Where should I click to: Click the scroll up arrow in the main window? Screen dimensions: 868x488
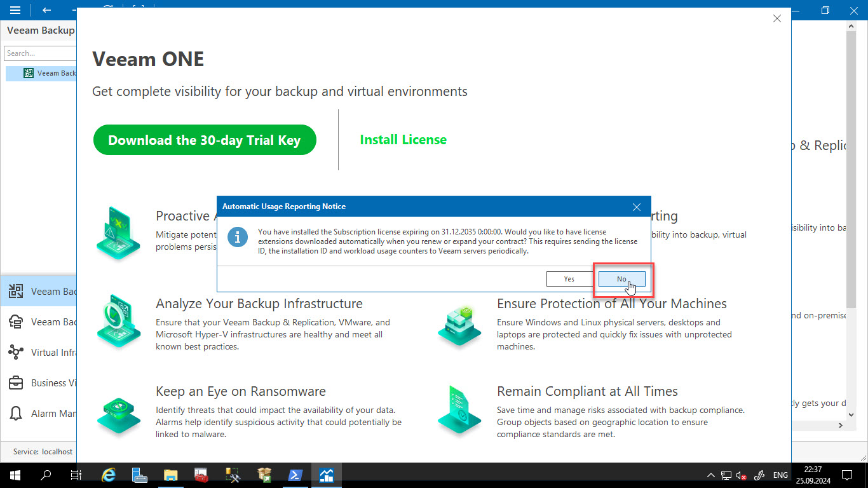point(852,25)
